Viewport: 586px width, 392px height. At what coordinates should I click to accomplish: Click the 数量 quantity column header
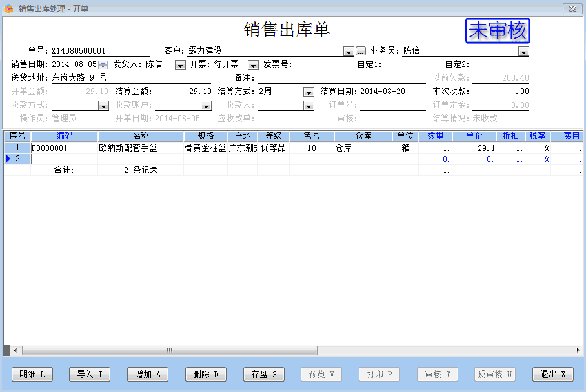click(436, 136)
